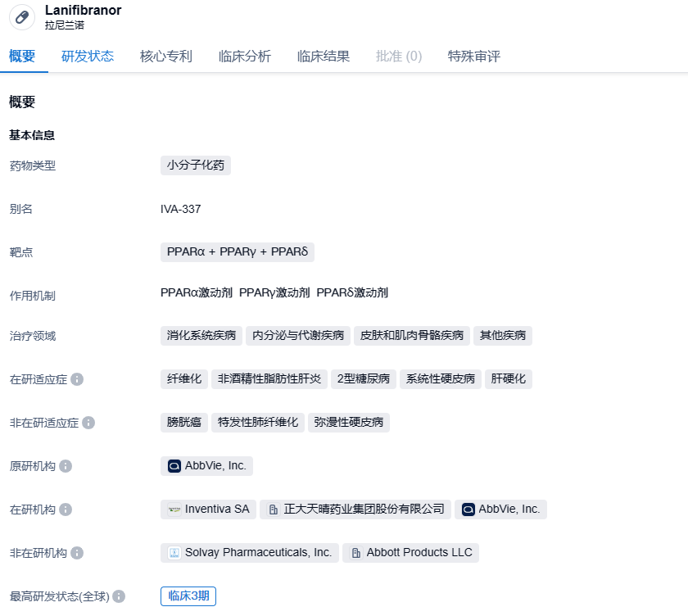This screenshot has height=616, width=688.
Task: Switch to the 研发状态 tab
Action: point(88,57)
